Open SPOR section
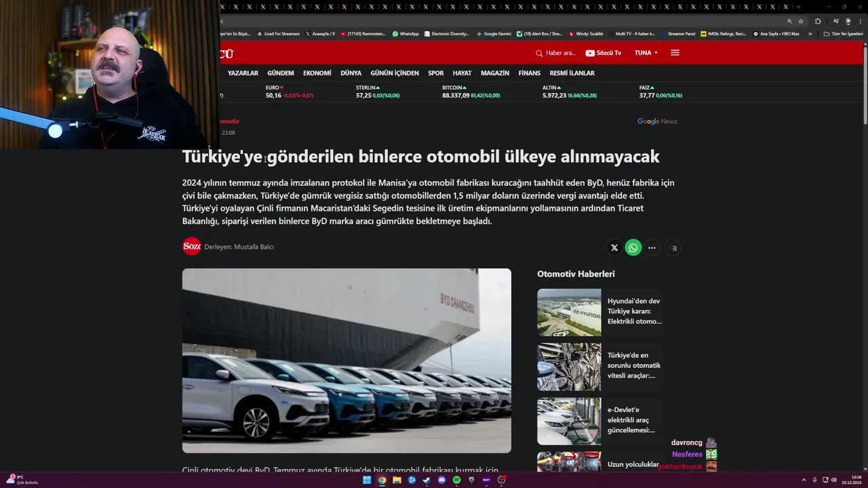 click(x=436, y=73)
